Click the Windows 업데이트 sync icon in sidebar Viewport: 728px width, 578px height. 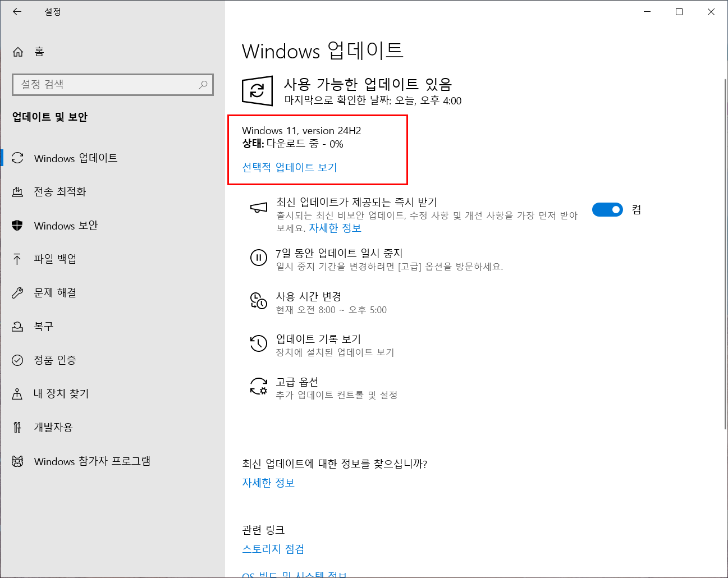(17, 158)
